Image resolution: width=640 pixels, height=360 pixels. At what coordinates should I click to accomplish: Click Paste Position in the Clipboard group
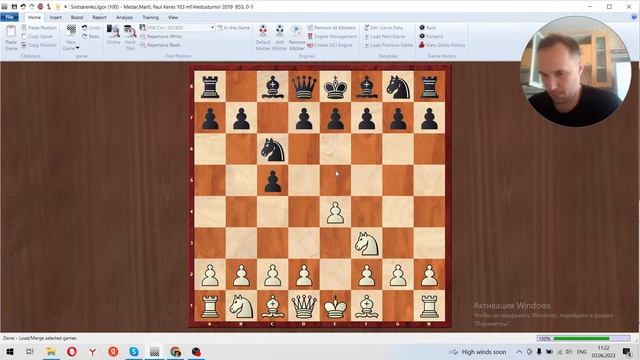click(39, 28)
